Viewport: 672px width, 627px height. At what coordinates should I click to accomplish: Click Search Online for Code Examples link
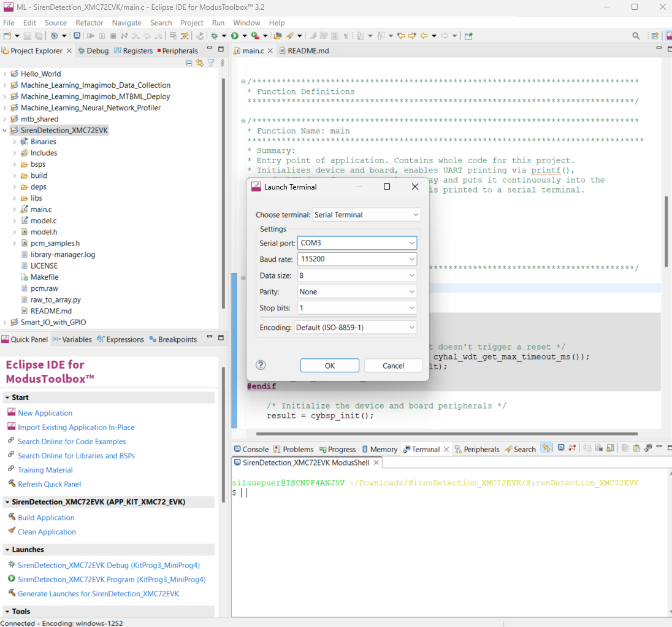tap(72, 441)
